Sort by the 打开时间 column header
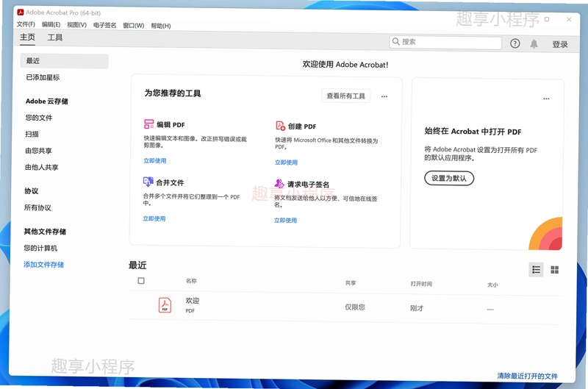Screen dimensions: 588x389 click(421, 284)
